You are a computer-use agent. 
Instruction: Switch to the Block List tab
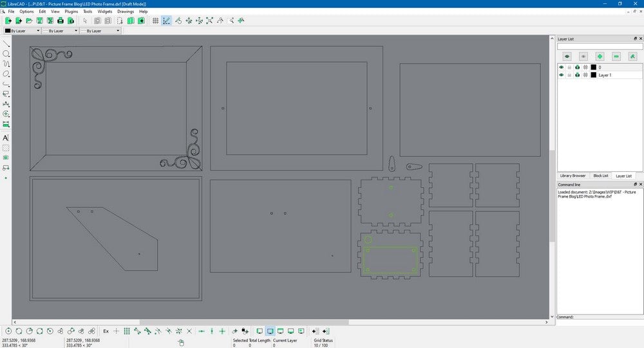600,176
